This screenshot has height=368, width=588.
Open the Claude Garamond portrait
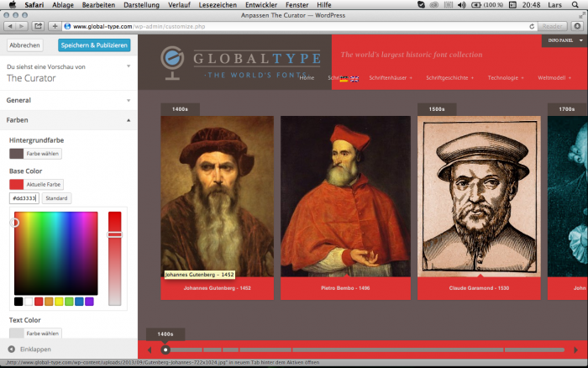coord(479,197)
